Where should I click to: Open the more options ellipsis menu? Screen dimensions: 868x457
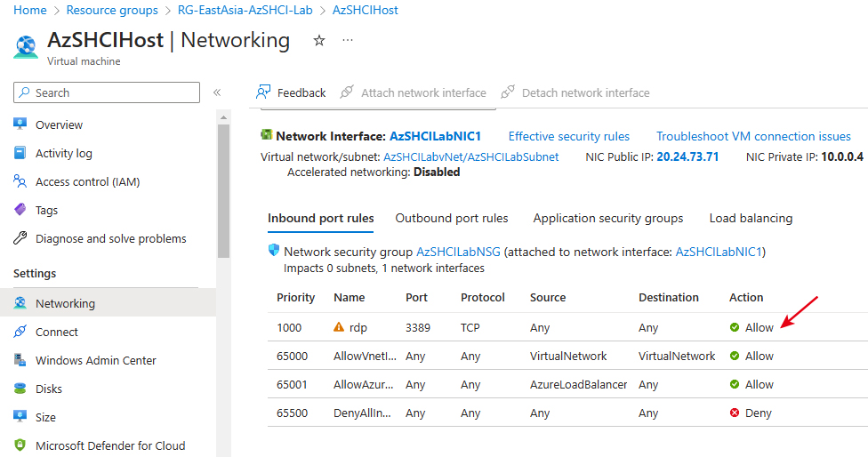pyautogui.click(x=348, y=41)
